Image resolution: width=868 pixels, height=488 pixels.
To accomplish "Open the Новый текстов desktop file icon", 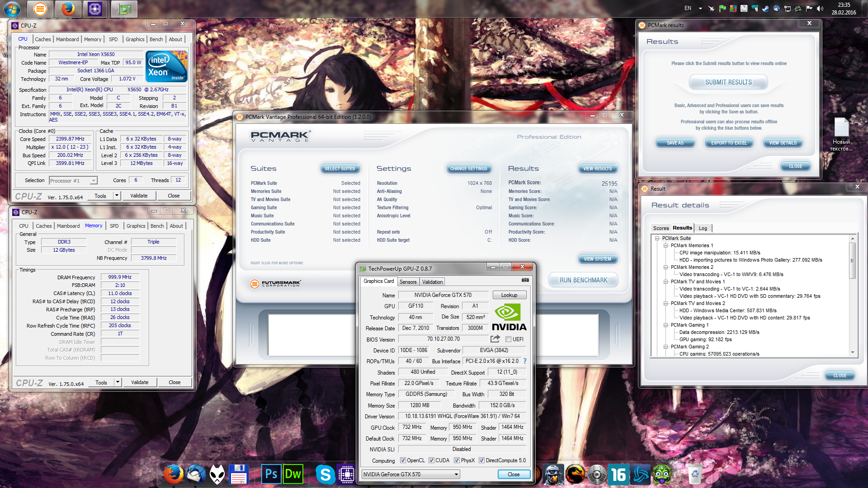I will pos(841,134).
